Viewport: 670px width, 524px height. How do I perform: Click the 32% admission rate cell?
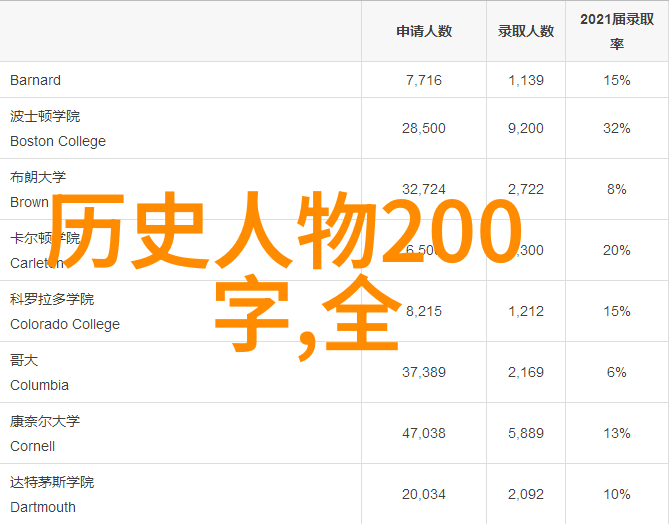click(617, 128)
